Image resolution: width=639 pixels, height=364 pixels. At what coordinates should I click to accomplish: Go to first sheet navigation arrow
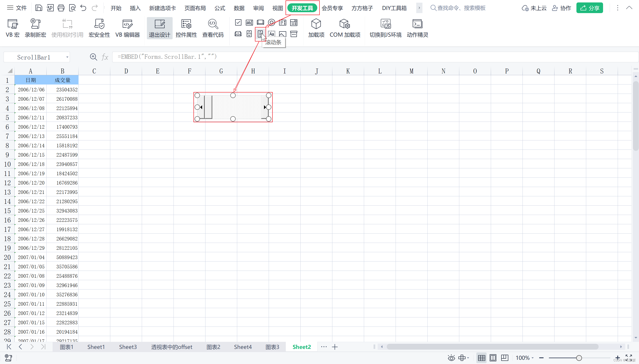pos(9,347)
